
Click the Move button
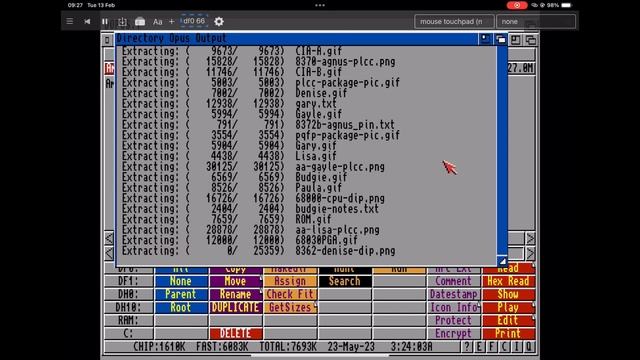pos(236,281)
